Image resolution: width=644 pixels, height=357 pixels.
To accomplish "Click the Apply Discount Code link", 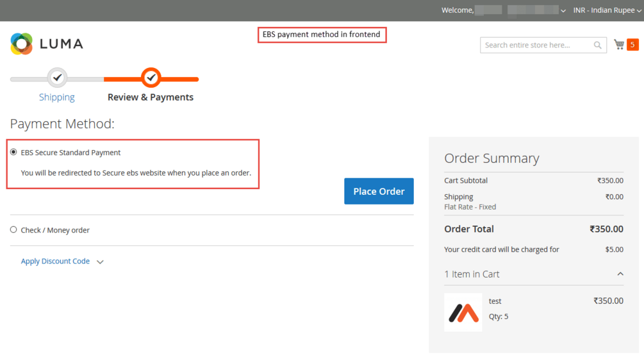I will click(55, 262).
